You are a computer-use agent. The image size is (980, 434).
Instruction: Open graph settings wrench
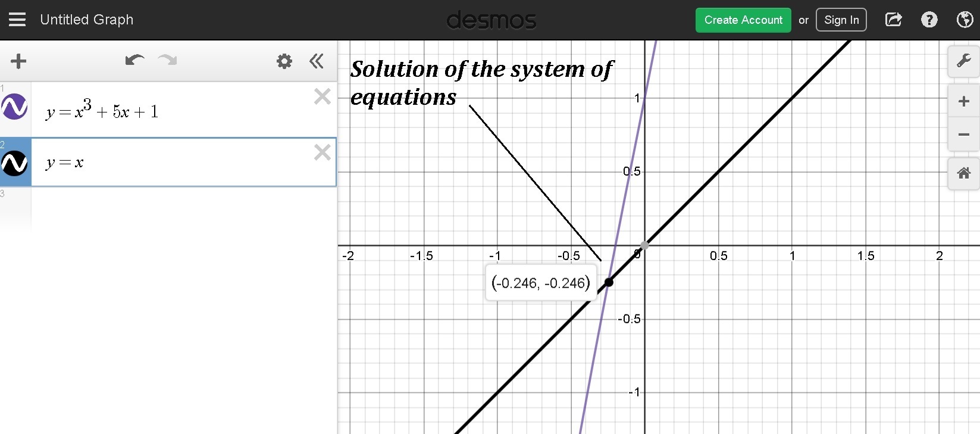(x=963, y=61)
